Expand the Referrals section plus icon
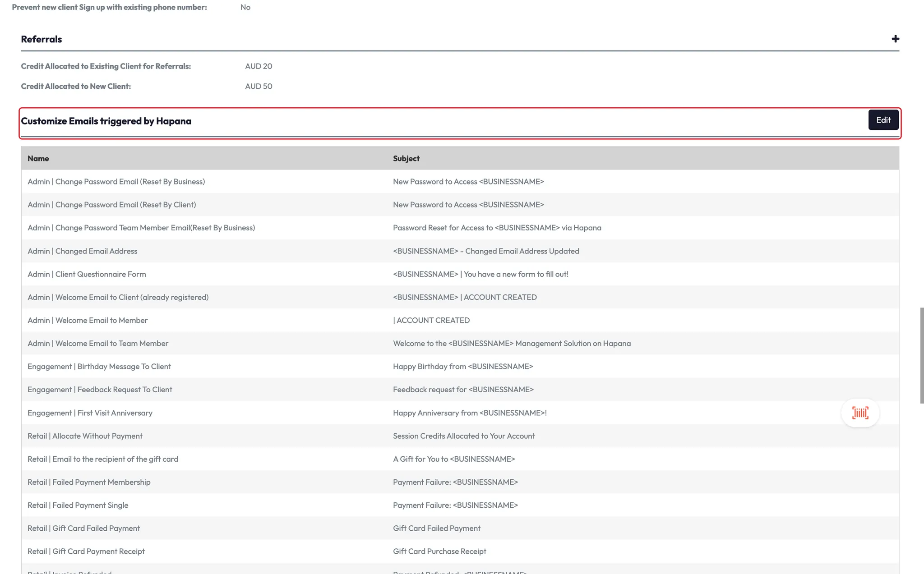924x574 pixels. tap(895, 39)
